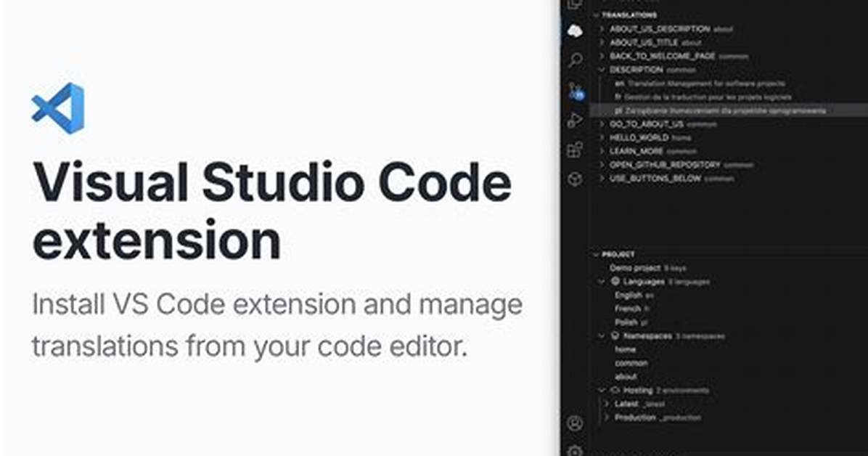
Task: Open the Run and Debug view
Action: [x=576, y=120]
